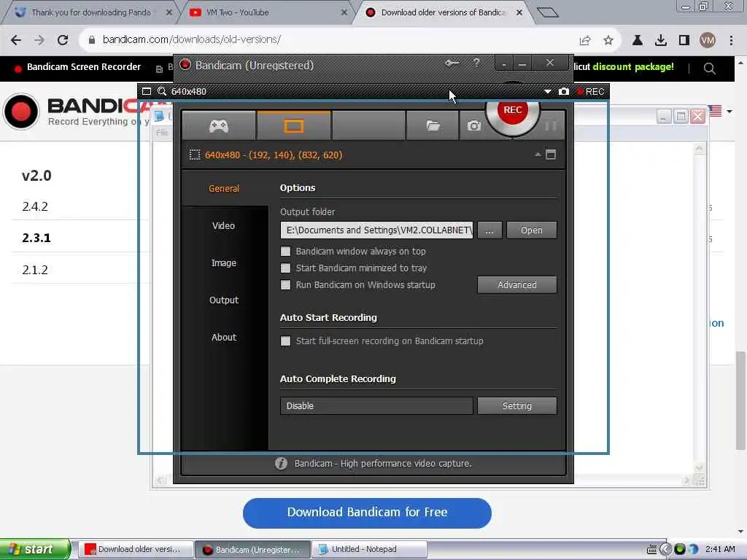The image size is (747, 560).
Task: Click the Advanced options button
Action: (517, 285)
